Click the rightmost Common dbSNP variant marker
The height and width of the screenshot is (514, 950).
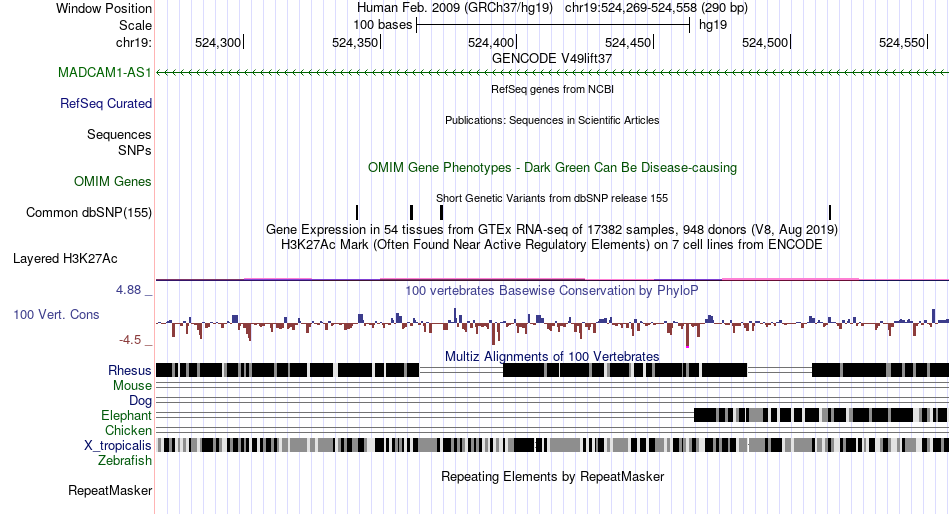pyautogui.click(x=830, y=212)
